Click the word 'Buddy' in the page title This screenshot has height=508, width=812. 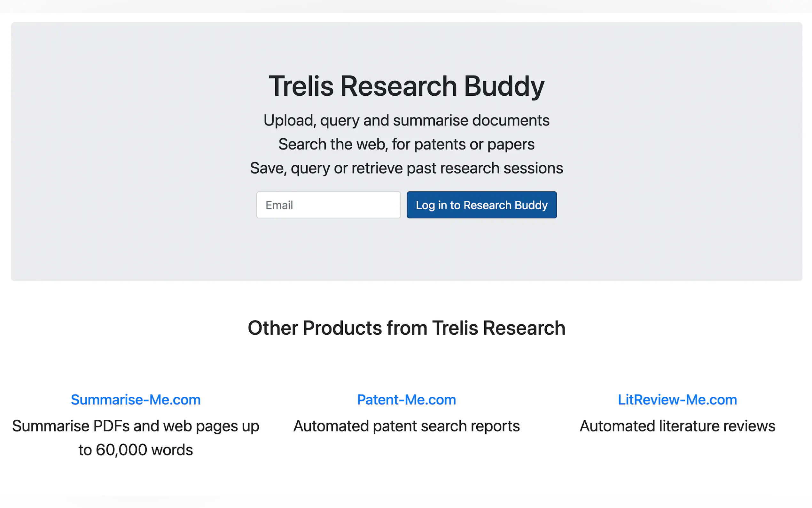[504, 86]
